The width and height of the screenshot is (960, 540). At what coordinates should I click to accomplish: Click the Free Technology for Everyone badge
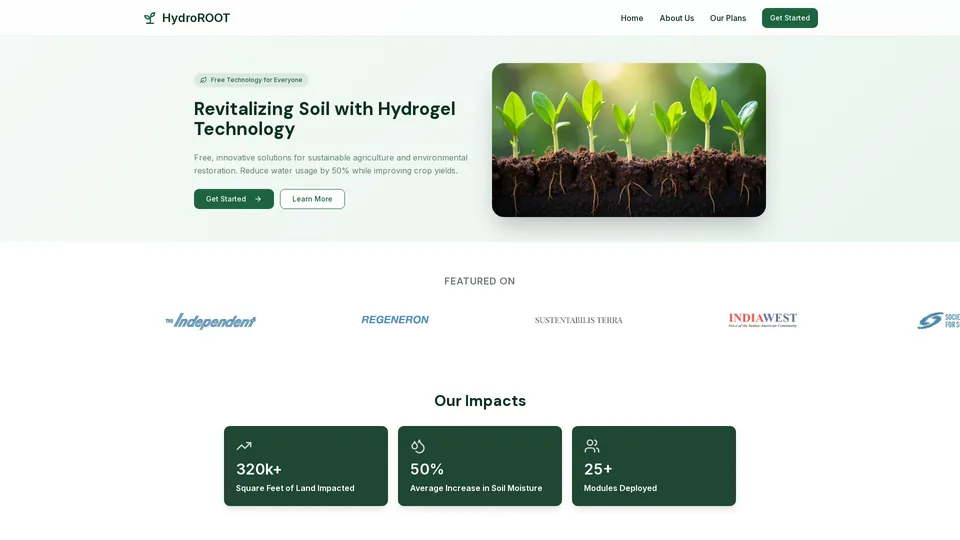(251, 80)
